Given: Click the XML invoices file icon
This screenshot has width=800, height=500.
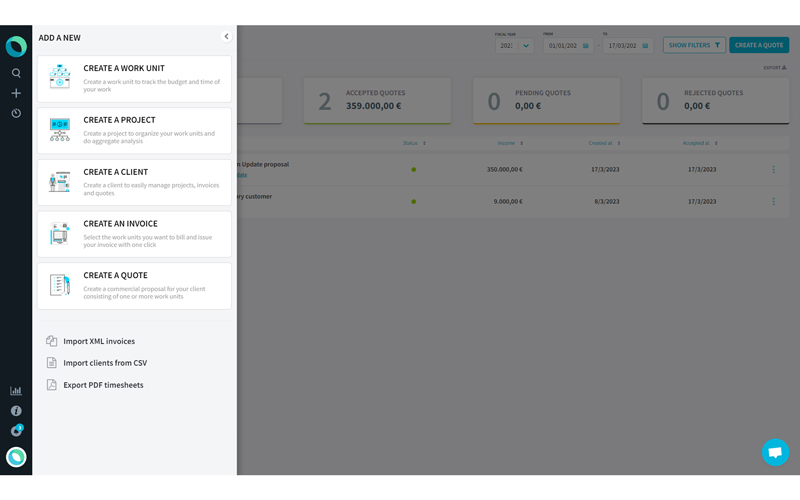Looking at the screenshot, I should tap(52, 341).
